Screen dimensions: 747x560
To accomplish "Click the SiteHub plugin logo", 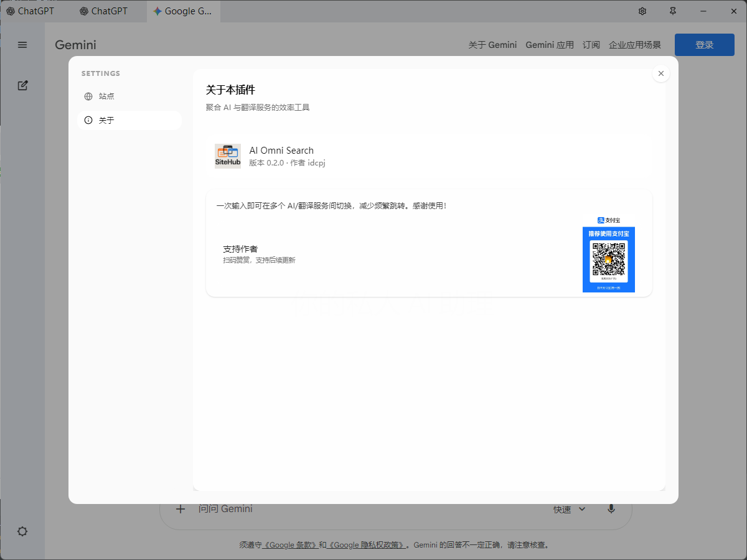I will (228, 156).
